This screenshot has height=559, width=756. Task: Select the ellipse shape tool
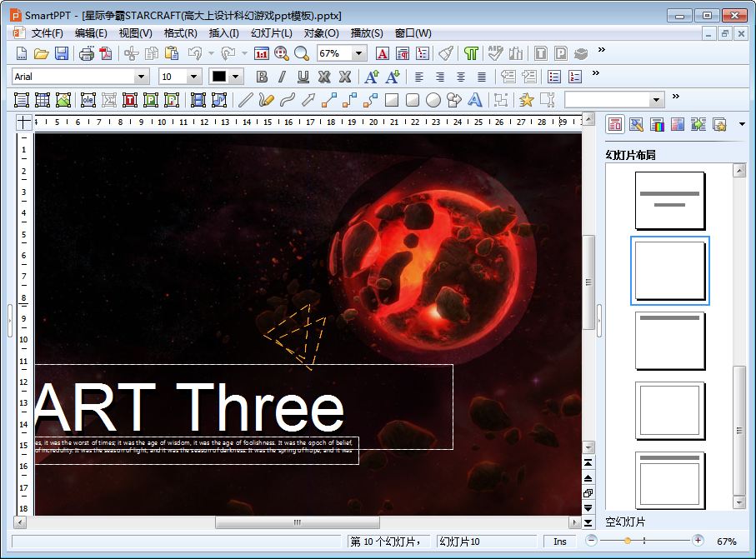pyautogui.click(x=433, y=100)
